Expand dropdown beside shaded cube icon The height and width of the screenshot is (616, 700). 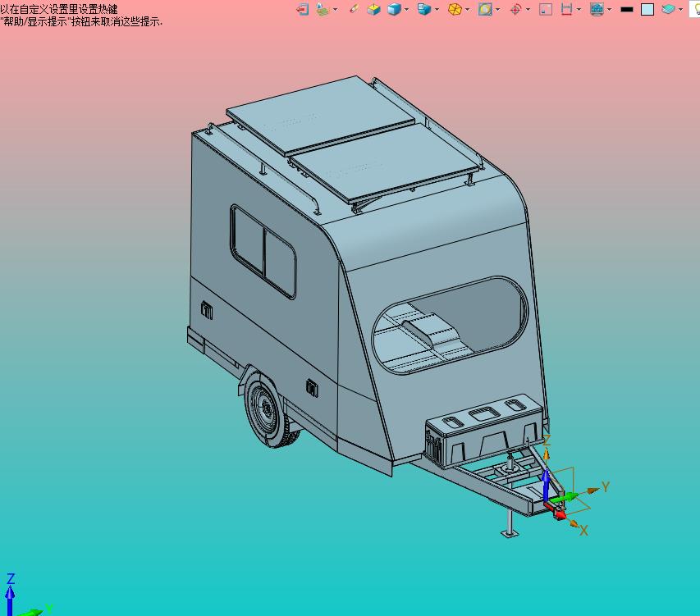[407, 9]
